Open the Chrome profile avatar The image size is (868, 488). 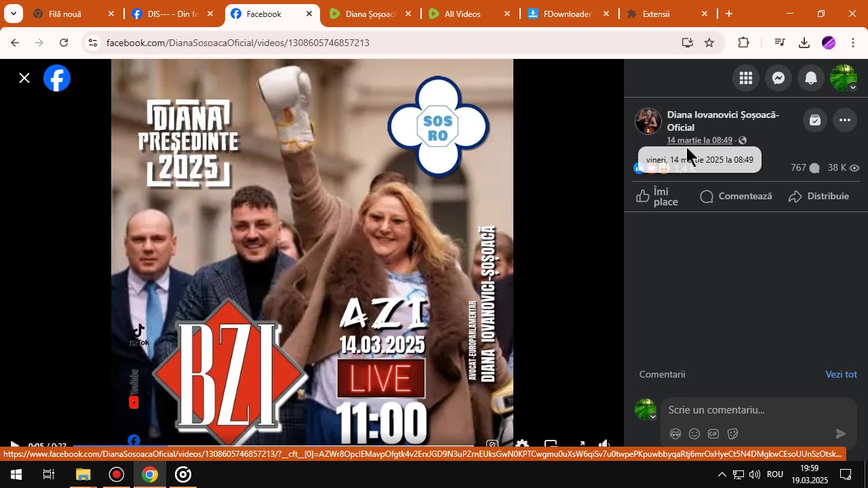pos(829,43)
